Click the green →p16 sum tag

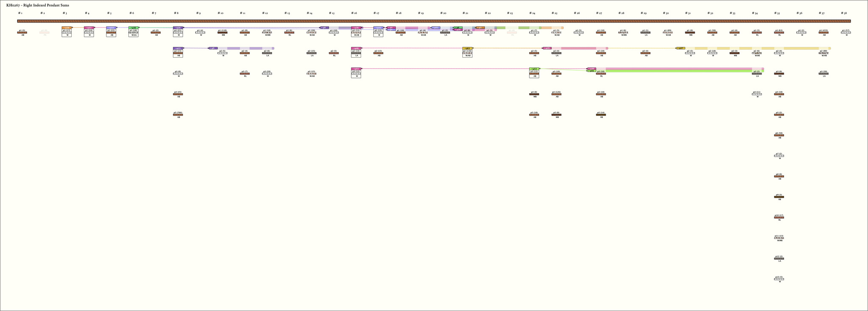[x=133, y=28]
